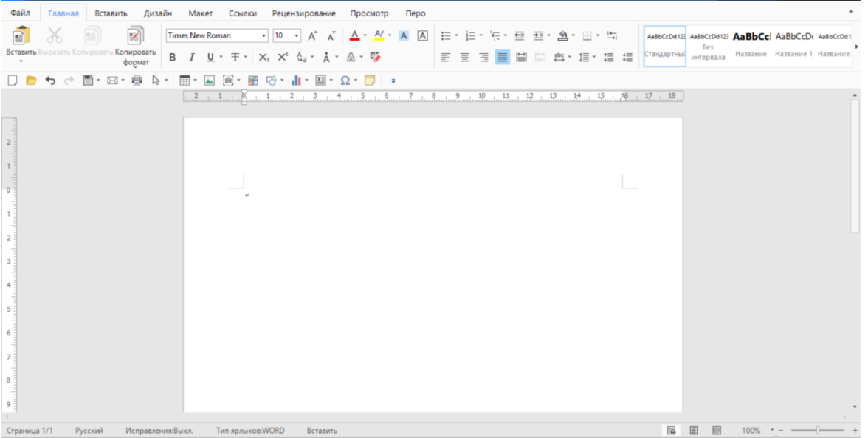
Task: Click the Undo arrow in quick toolbar
Action: click(x=49, y=81)
